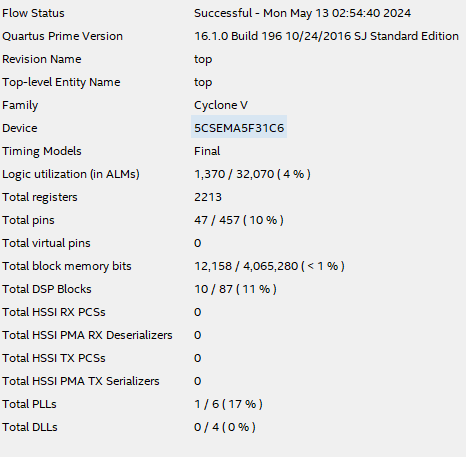Select the Timing Models Final value
This screenshot has width=466, height=457.
[207, 151]
